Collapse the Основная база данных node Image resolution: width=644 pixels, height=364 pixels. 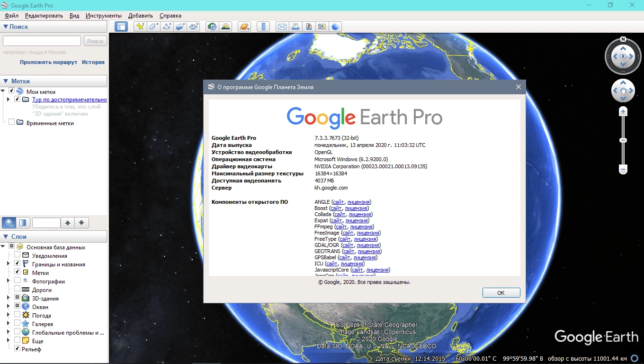pos(3,246)
